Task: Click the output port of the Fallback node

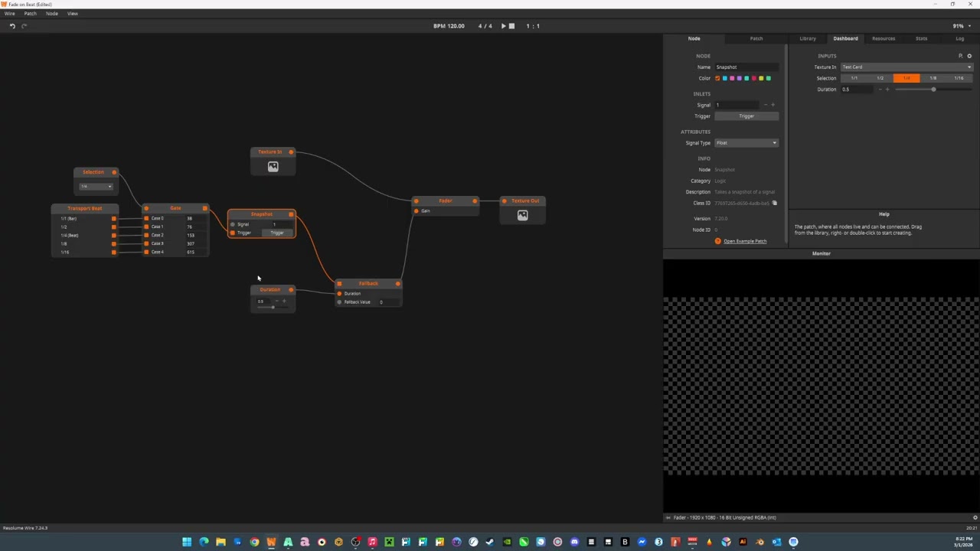Action: (x=397, y=284)
